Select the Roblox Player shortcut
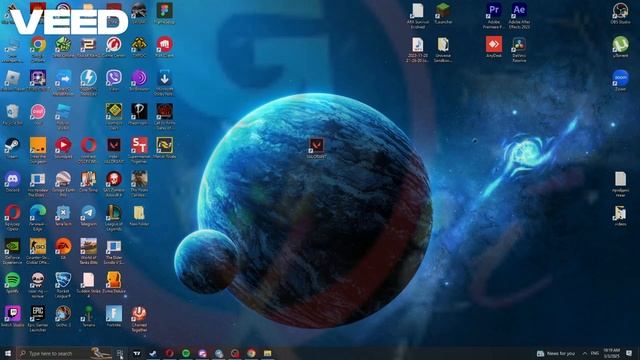This screenshot has width=640, height=360. (12, 78)
